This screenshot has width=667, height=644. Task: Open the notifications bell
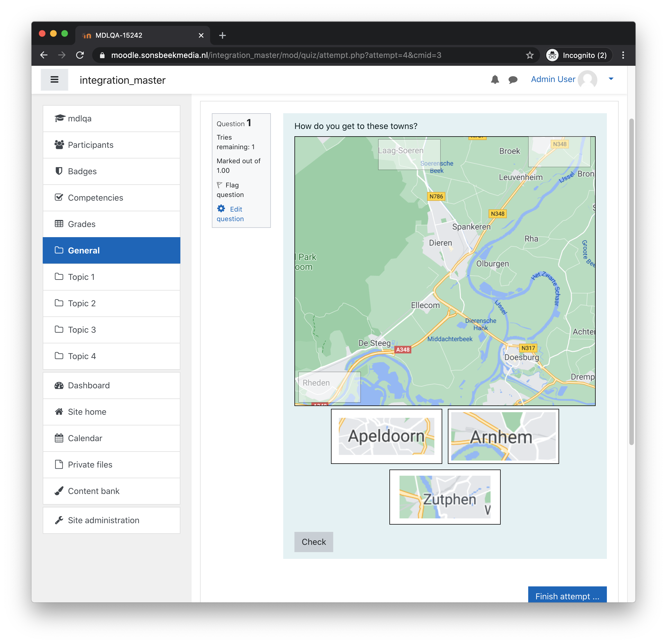pos(495,80)
